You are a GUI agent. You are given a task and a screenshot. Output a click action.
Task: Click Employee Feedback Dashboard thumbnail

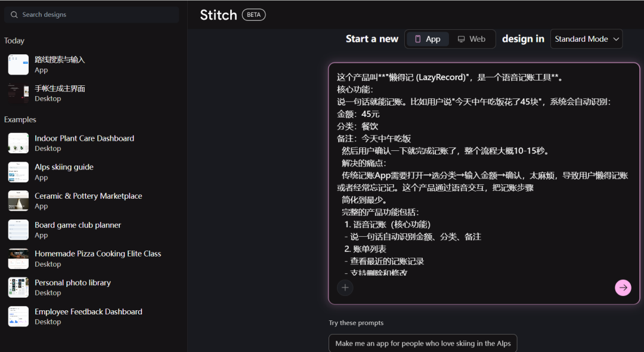pos(18,317)
